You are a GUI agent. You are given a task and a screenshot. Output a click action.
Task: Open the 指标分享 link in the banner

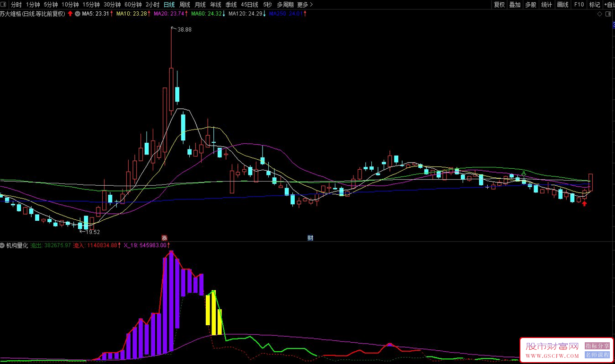(x=597, y=346)
